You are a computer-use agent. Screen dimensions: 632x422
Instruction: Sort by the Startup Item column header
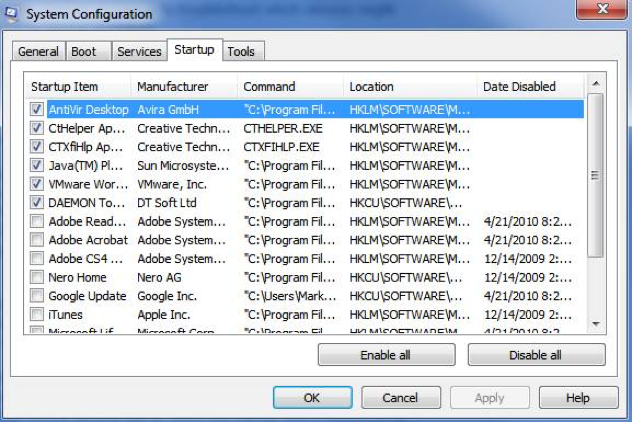coord(78,86)
